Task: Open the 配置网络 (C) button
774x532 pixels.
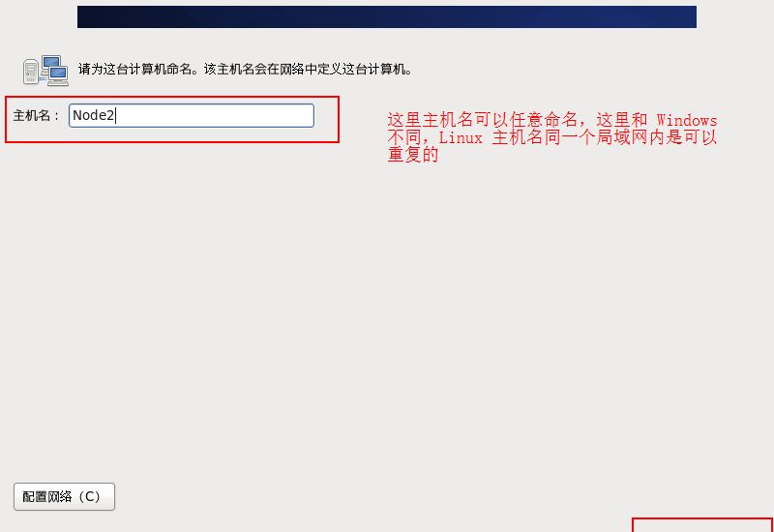Action: [x=64, y=496]
